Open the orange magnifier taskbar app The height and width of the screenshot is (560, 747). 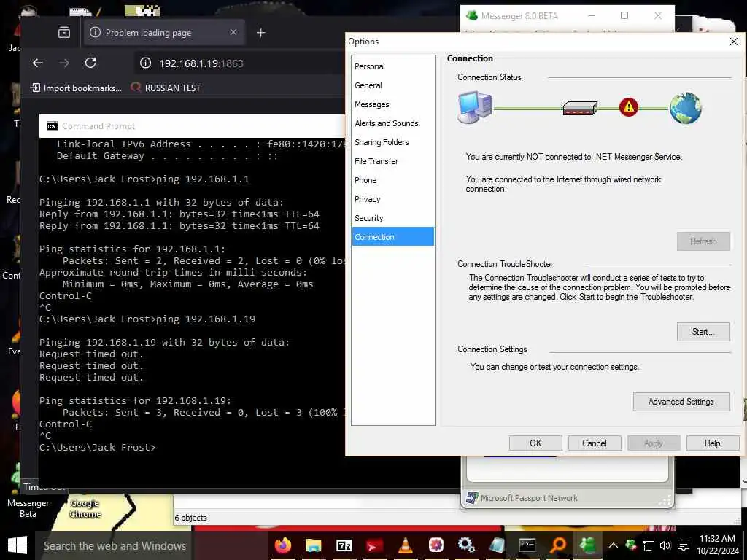coord(558,545)
